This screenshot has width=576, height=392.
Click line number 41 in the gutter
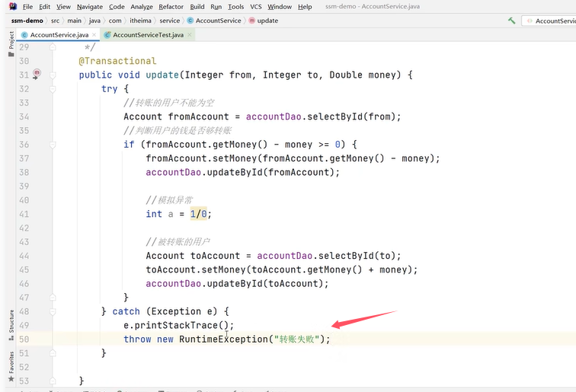coord(24,214)
